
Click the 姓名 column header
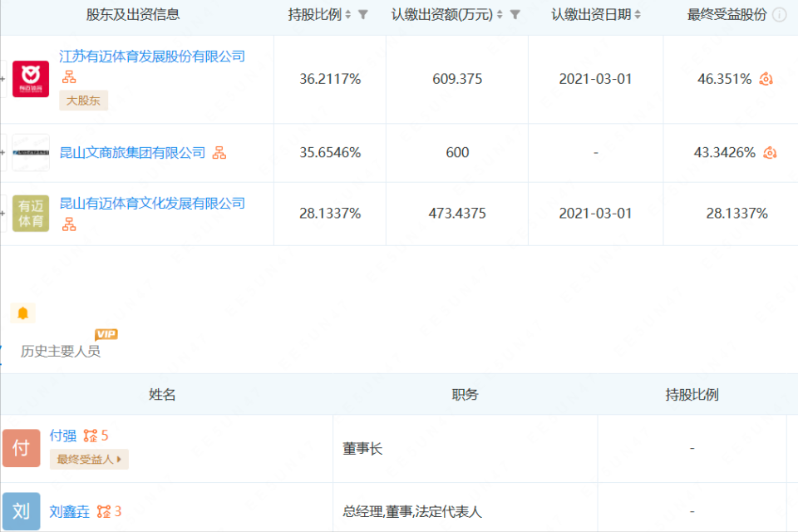pyautogui.click(x=162, y=395)
